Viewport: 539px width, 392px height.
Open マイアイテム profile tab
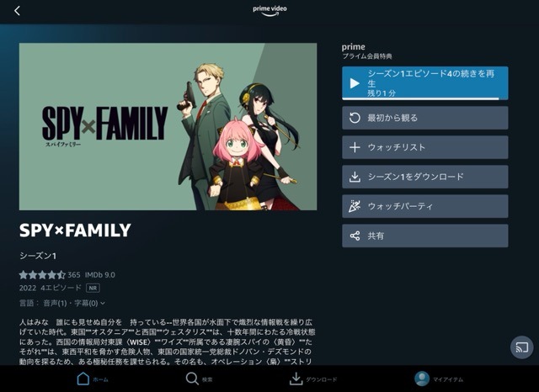click(x=439, y=379)
